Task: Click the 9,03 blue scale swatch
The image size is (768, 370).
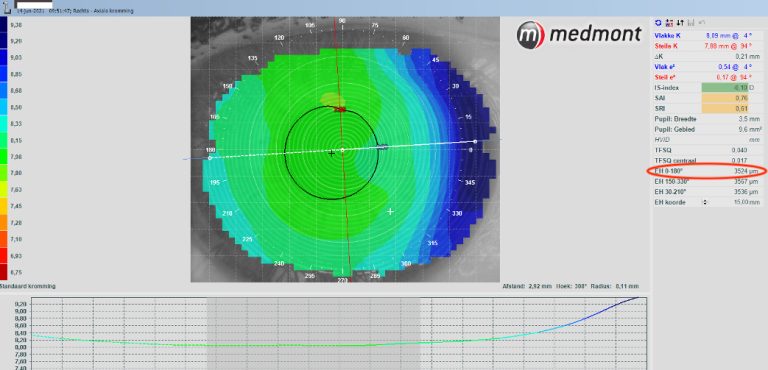Action: click(3, 58)
